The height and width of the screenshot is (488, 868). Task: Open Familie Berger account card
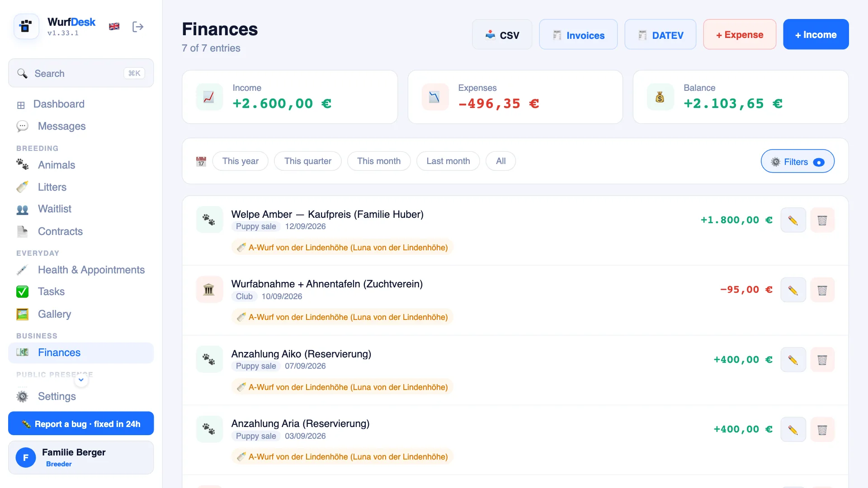click(81, 457)
